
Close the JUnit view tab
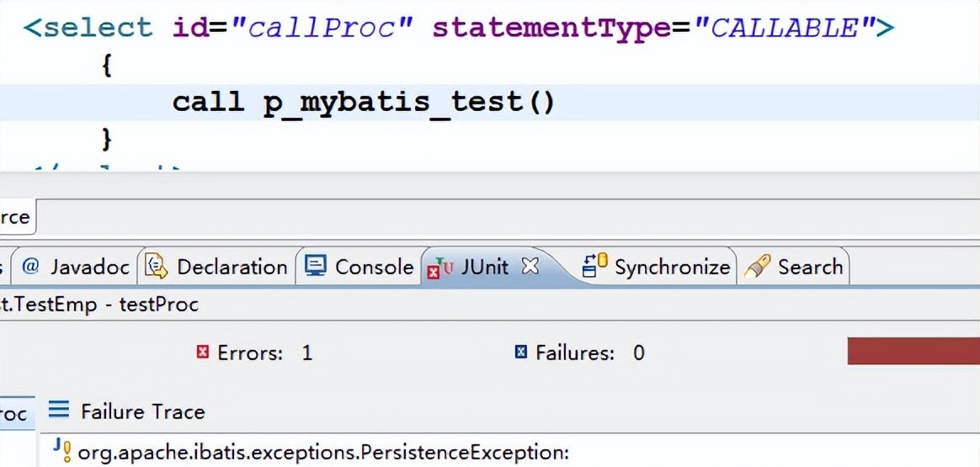(x=530, y=266)
